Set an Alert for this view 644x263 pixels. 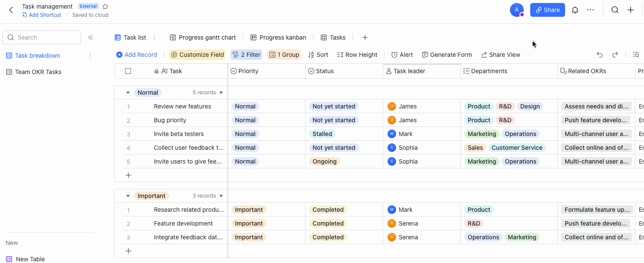pos(401,55)
